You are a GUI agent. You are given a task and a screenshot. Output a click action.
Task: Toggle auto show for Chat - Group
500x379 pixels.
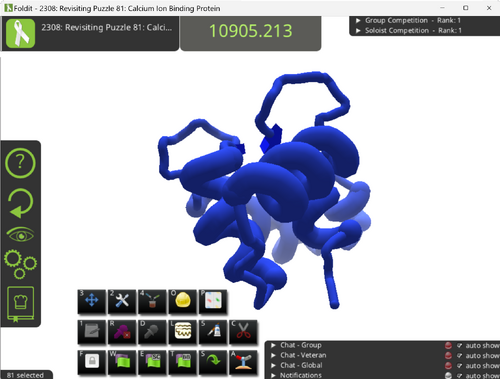coord(459,346)
